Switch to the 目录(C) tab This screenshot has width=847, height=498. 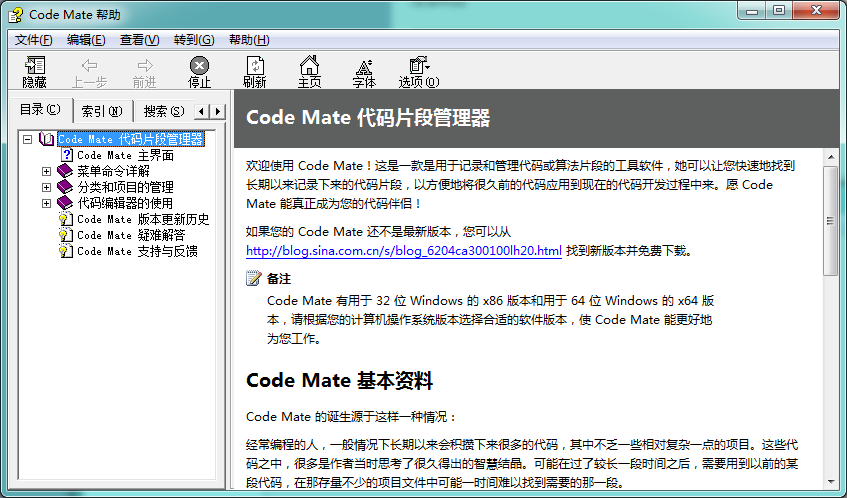click(41, 110)
